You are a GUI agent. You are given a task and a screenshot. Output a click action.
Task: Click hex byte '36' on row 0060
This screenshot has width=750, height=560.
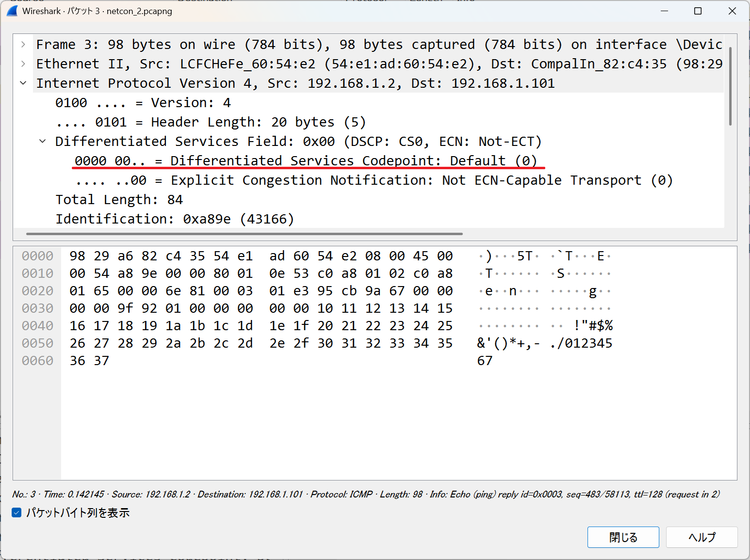77,360
